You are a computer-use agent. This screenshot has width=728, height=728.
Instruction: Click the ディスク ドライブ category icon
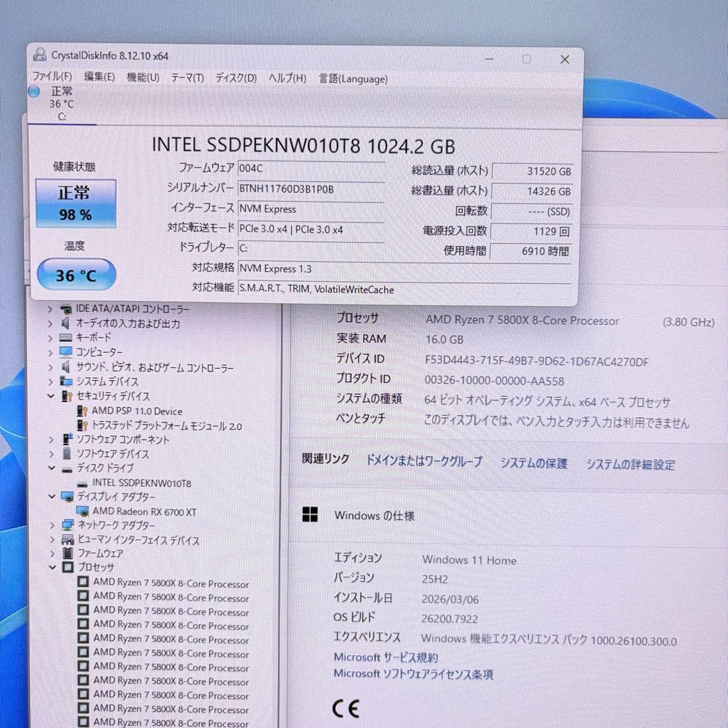67,469
